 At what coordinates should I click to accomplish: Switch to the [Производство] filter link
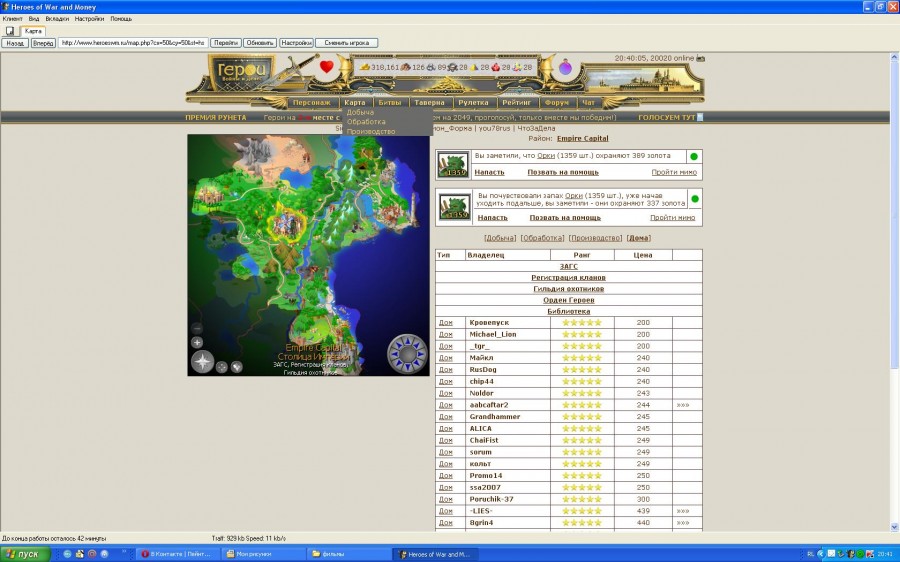[595, 238]
